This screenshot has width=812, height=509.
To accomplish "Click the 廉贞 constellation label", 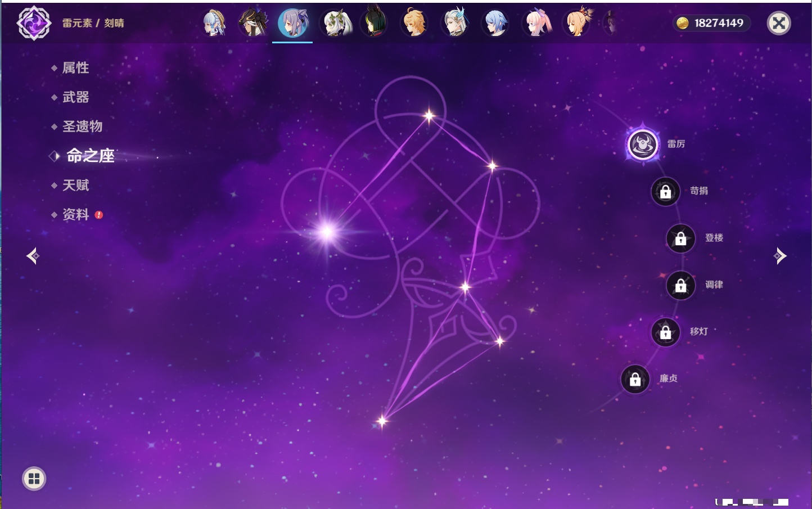I will (669, 379).
